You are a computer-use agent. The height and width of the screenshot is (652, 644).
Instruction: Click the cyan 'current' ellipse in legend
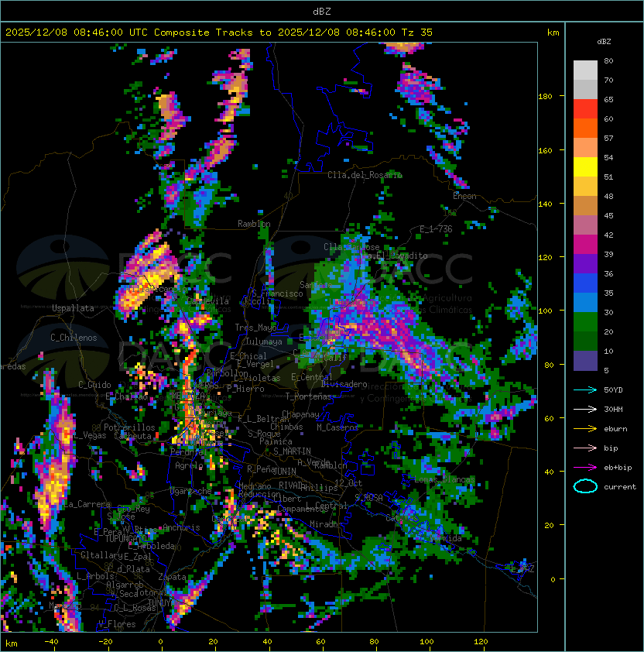coord(585,486)
